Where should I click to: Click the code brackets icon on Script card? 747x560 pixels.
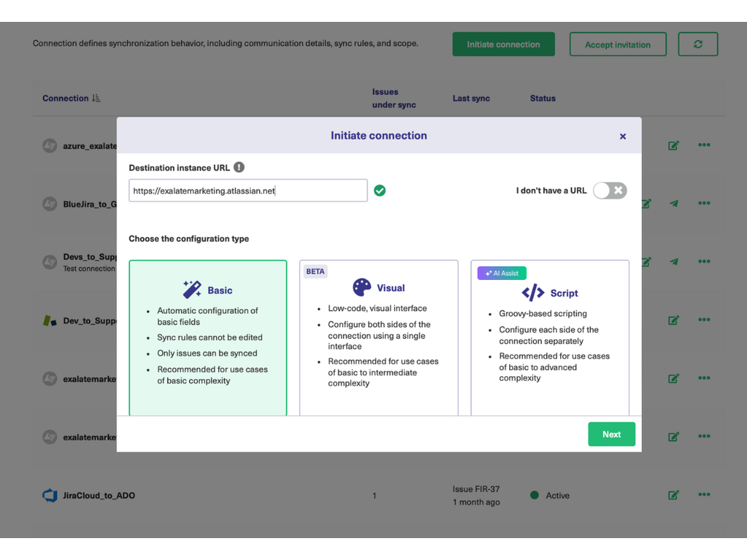tap(533, 293)
